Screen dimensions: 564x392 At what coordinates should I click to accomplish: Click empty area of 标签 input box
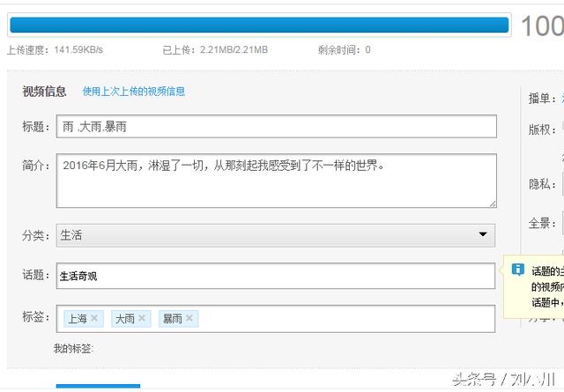click(344, 318)
